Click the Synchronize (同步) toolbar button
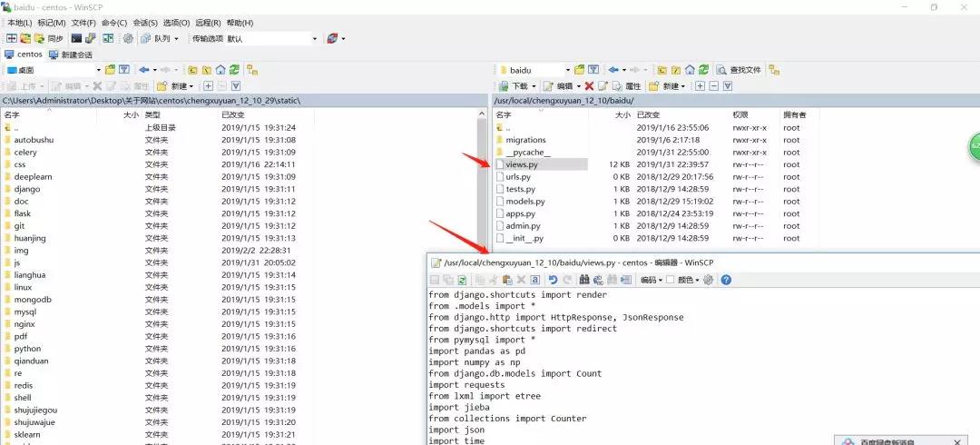980x445 pixels. point(49,38)
